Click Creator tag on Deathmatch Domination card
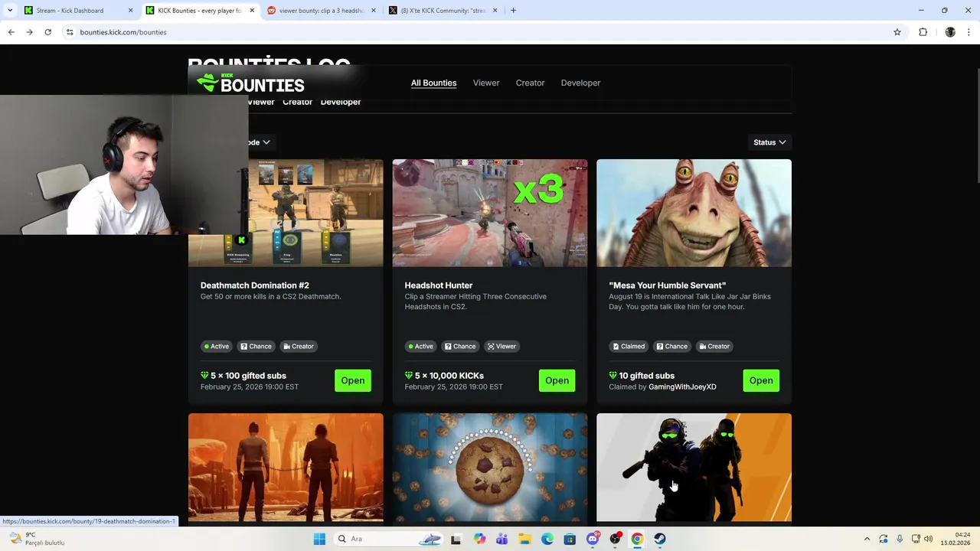This screenshot has height=551, width=980. [299, 346]
